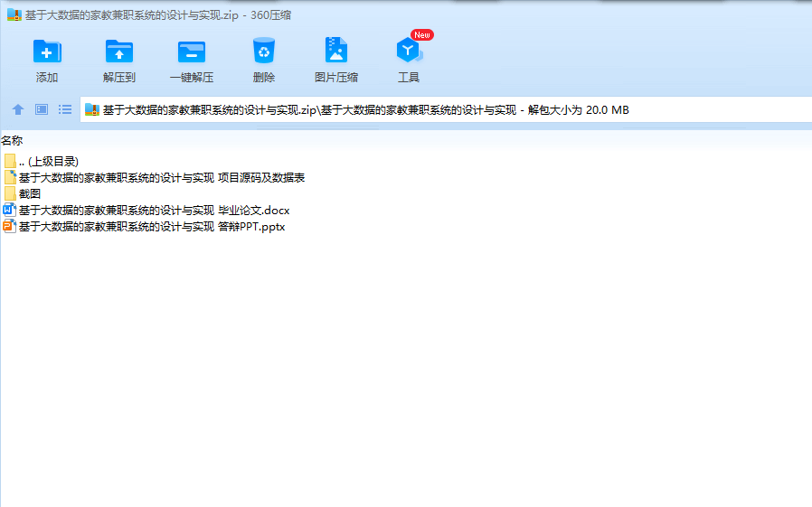Select the 毕业论文.docx file
The image size is (812, 507).
[x=146, y=210]
